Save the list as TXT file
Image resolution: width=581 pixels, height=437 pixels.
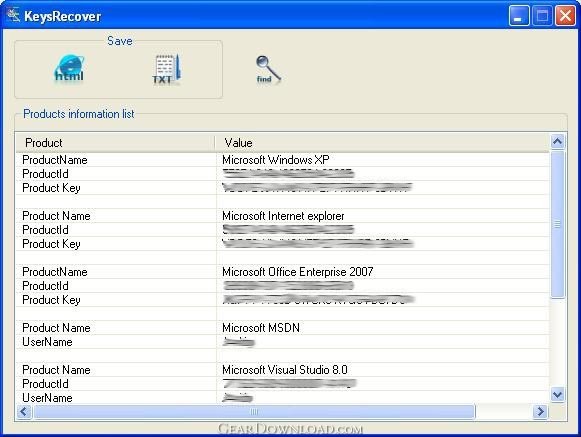coord(166,69)
